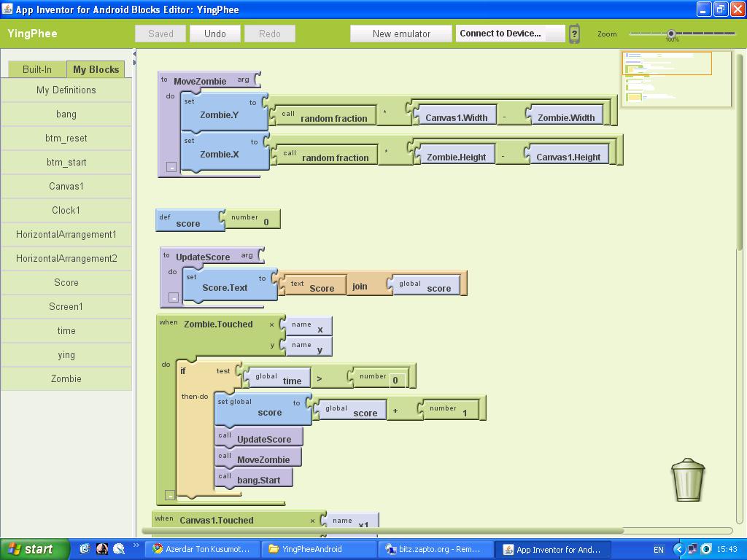
Task: Click the Undo button
Action: [x=215, y=34]
